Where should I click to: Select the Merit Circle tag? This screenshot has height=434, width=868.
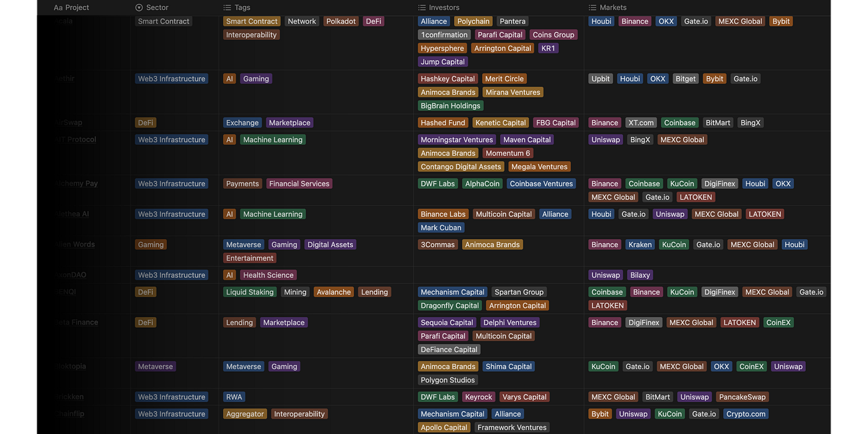[x=505, y=79]
